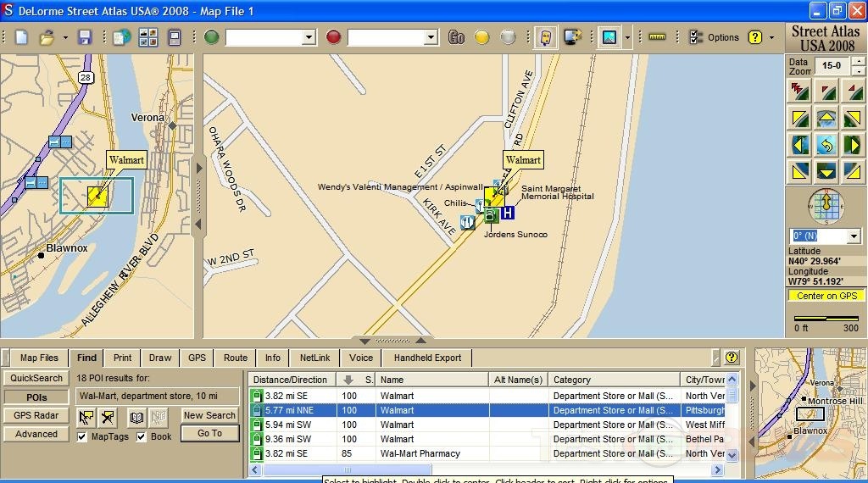Click the green route start button
Viewport: 868px width, 483px height.
[211, 37]
